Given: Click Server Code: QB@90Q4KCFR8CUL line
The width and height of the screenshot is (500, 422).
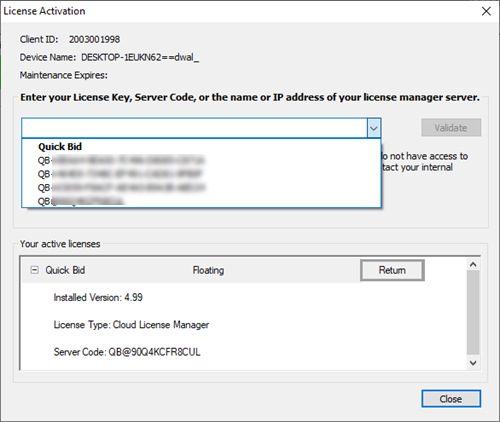Looking at the screenshot, I should tap(127, 352).
